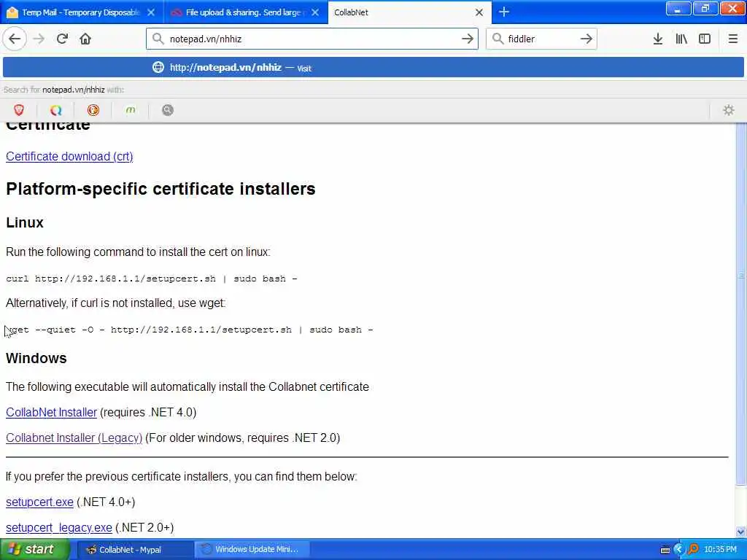Viewport: 747px width, 560px height.
Task: Expand hidden tray icons arrow
Action: 678,550
